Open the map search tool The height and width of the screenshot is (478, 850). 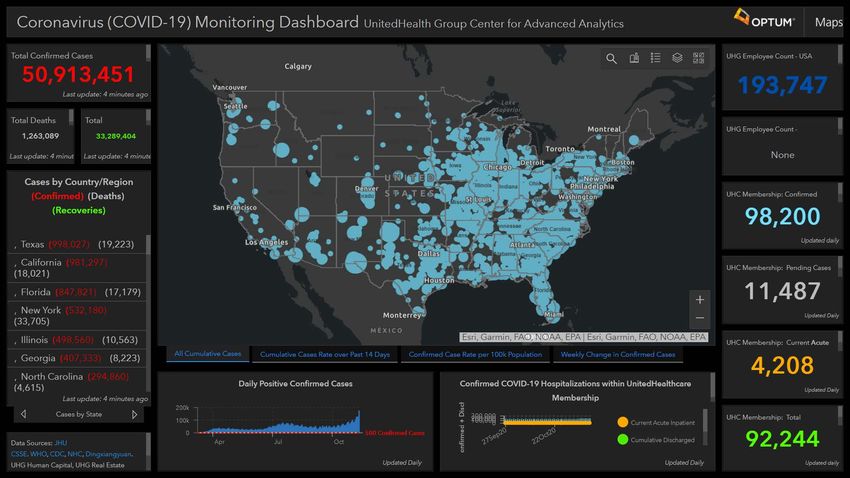[611, 59]
